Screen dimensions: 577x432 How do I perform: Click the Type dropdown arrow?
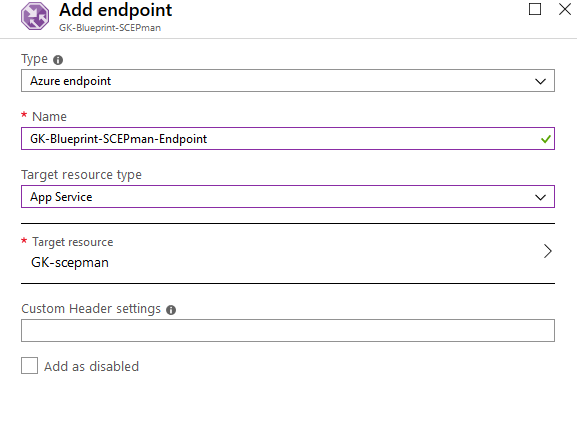(540, 81)
